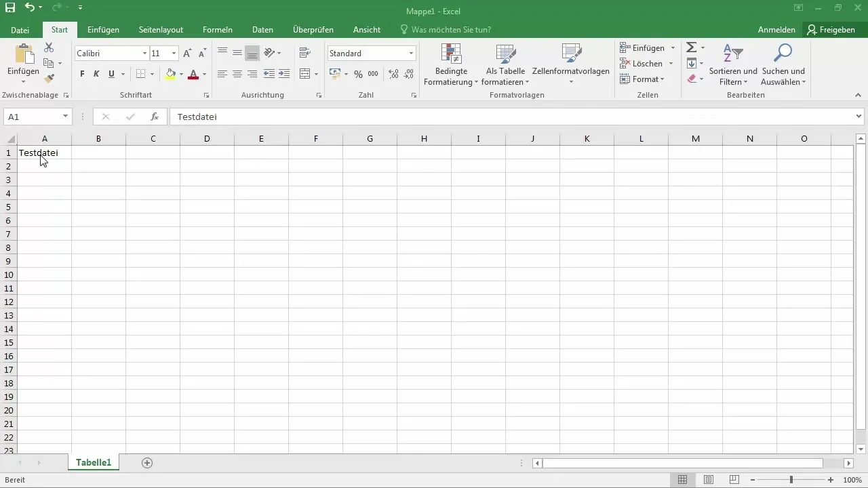Switch to the Daten tab
868x488 pixels.
click(263, 30)
